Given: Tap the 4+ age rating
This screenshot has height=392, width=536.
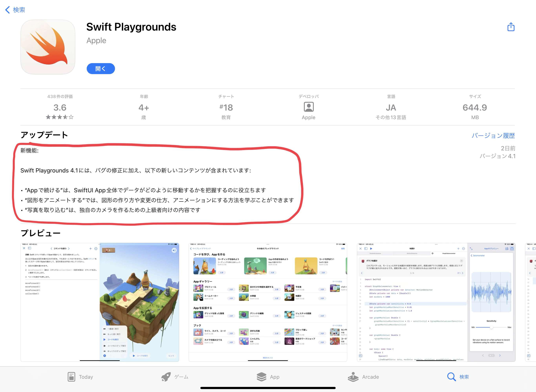Looking at the screenshot, I should pyautogui.click(x=144, y=108).
